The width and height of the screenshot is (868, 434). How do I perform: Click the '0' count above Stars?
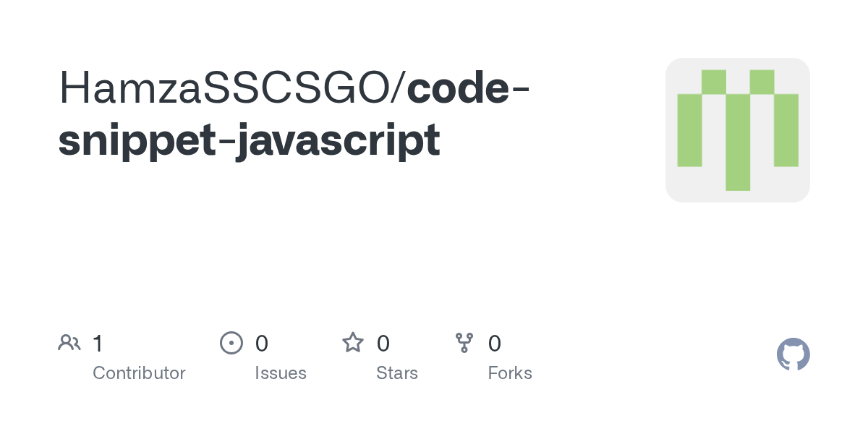click(x=383, y=343)
